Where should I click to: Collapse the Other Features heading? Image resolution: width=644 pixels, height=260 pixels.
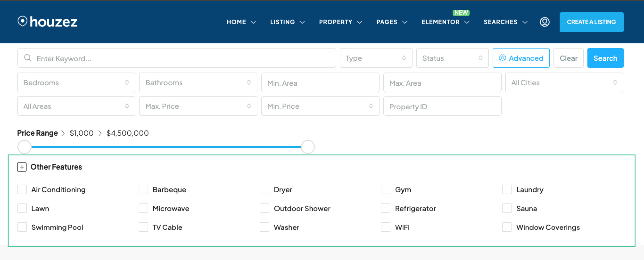[x=56, y=167]
